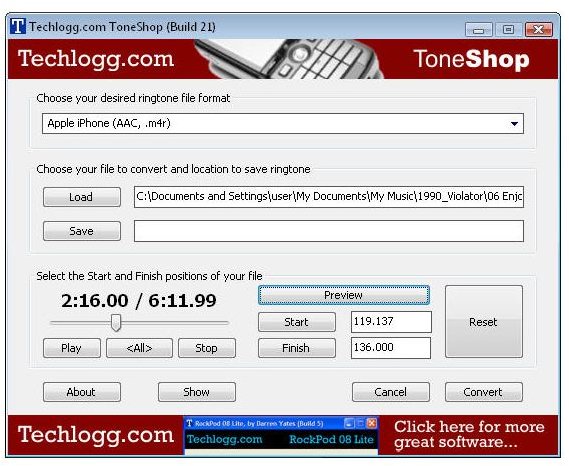Stop audio playback
This screenshot has height=466, width=569.
(x=207, y=348)
